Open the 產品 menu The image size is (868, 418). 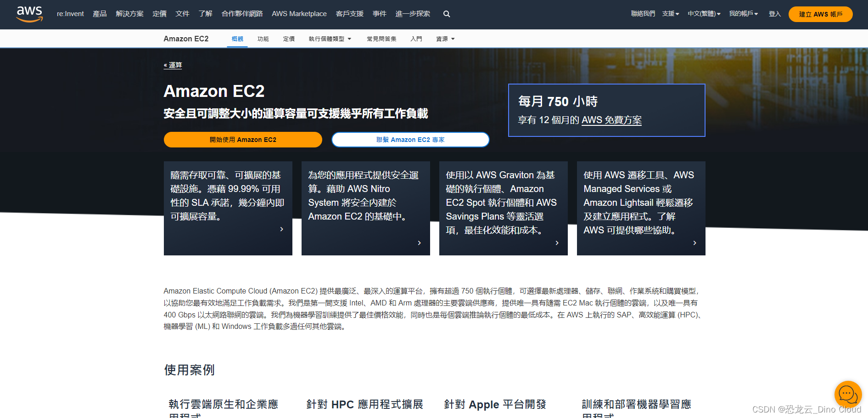click(x=100, y=14)
